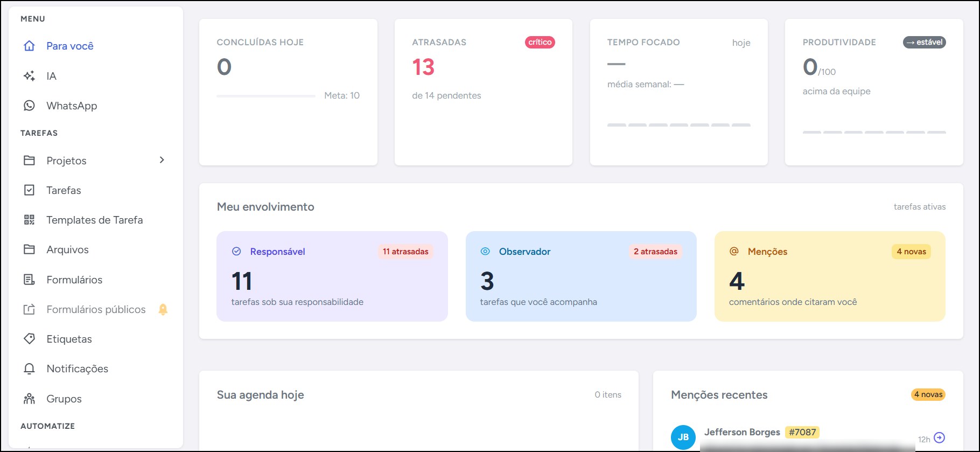Click the sparkle IA icon
The height and width of the screenshot is (452, 980).
(29, 76)
